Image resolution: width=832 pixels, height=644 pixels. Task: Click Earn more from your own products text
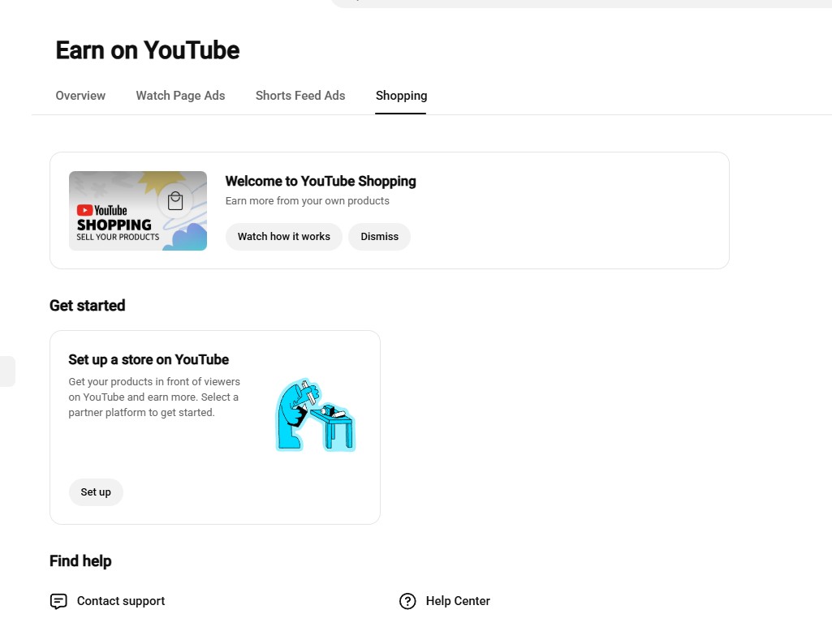(307, 201)
